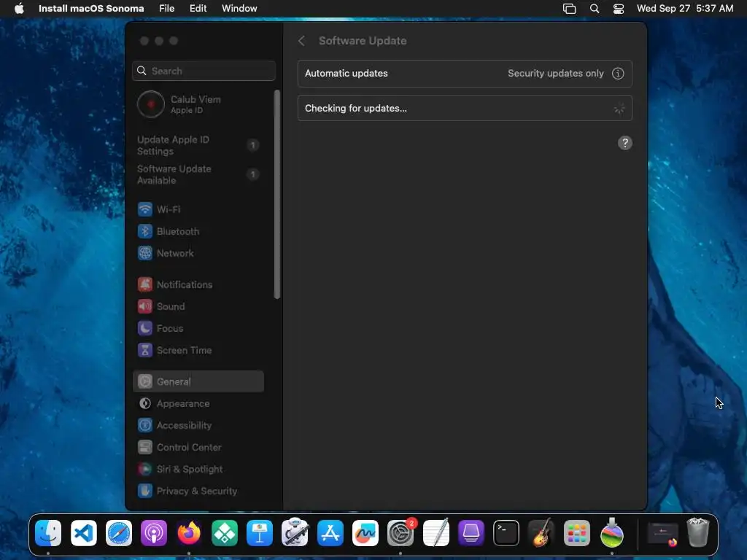Screen dimensions: 747x560
Task: Open Bluetooth settings in sidebar
Action: [x=198, y=231]
